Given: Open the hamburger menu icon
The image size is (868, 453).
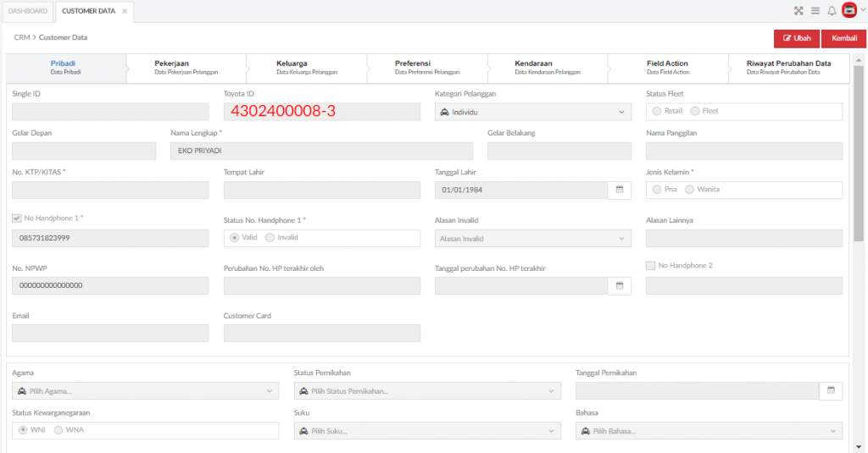Looking at the screenshot, I should point(815,10).
